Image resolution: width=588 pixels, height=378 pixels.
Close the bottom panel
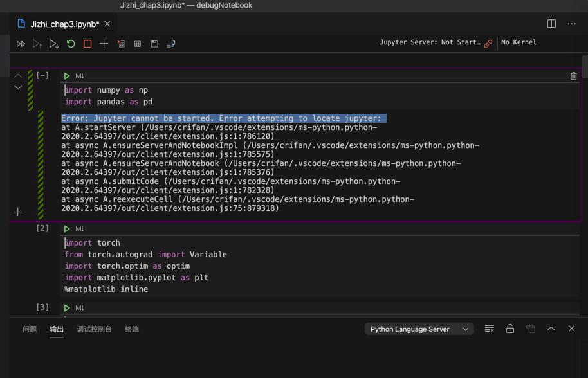point(571,328)
